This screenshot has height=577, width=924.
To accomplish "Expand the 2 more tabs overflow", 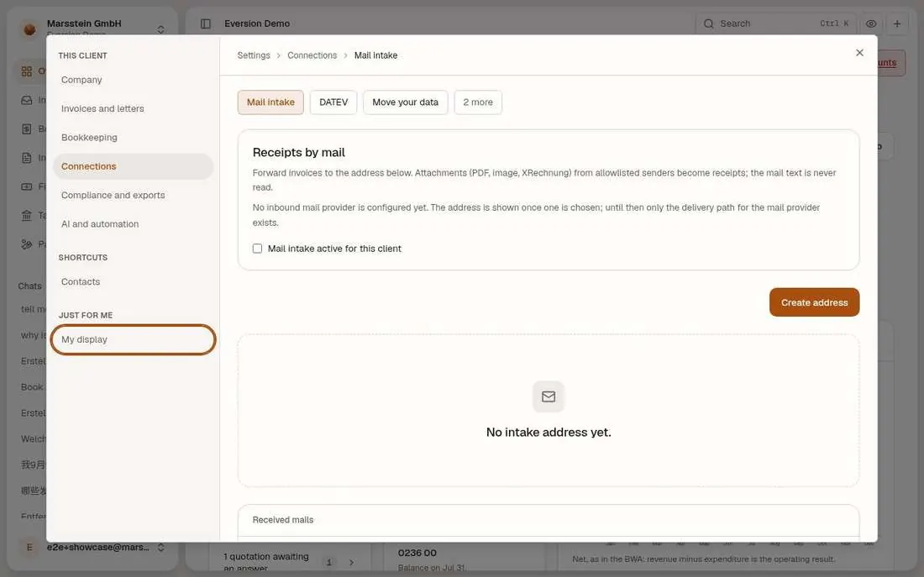I will pos(478,102).
